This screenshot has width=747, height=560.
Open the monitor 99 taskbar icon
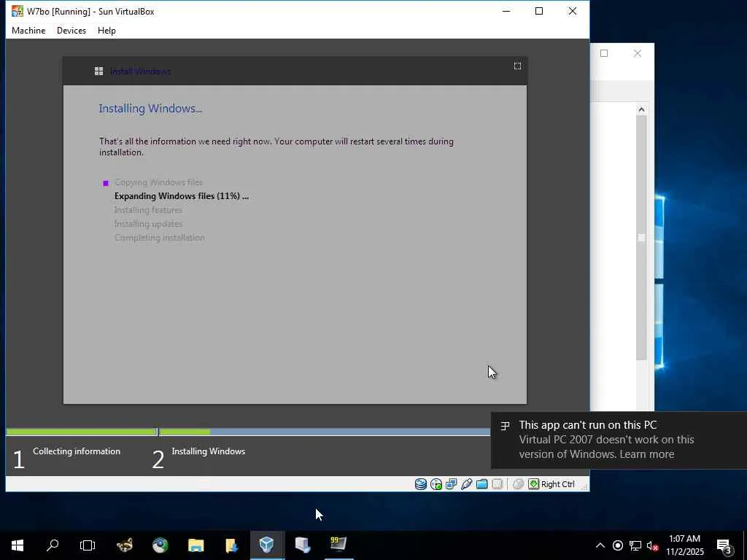pyautogui.click(x=338, y=545)
